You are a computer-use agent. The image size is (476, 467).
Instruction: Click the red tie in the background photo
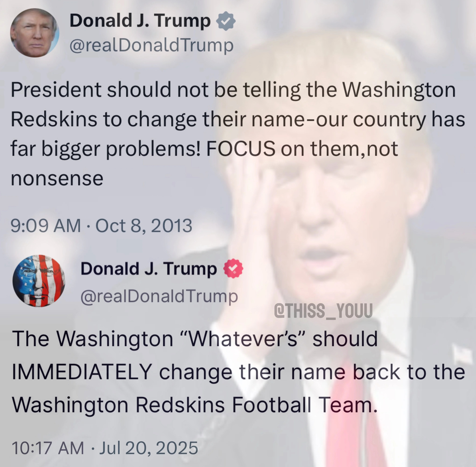(x=353, y=417)
